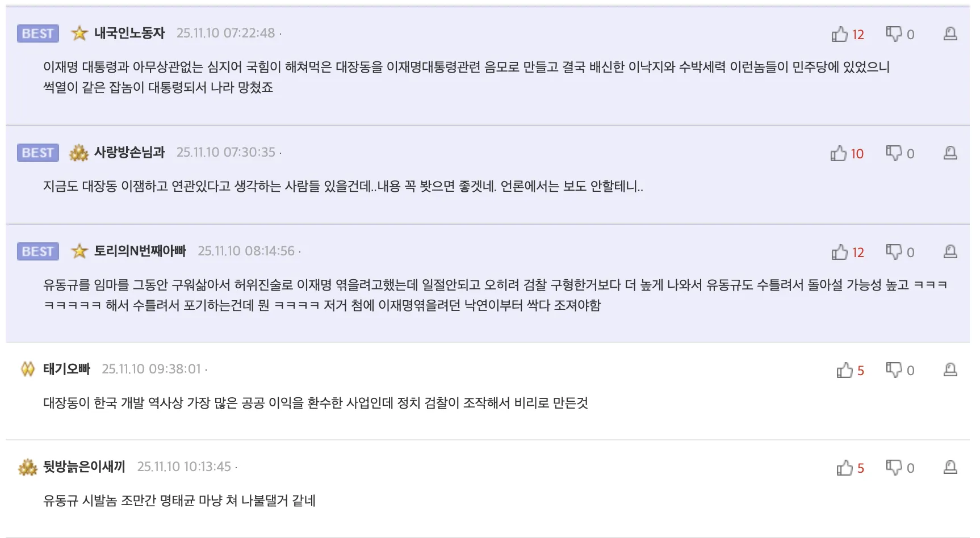Click the star badge beside 내국인노동자
The width and height of the screenshot is (980, 538).
point(79,33)
